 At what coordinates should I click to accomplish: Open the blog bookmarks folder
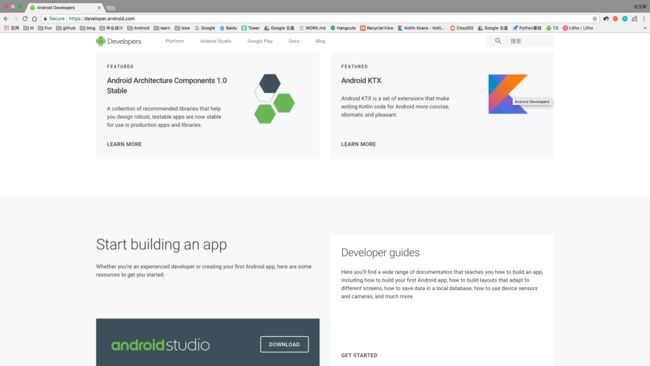click(x=87, y=28)
